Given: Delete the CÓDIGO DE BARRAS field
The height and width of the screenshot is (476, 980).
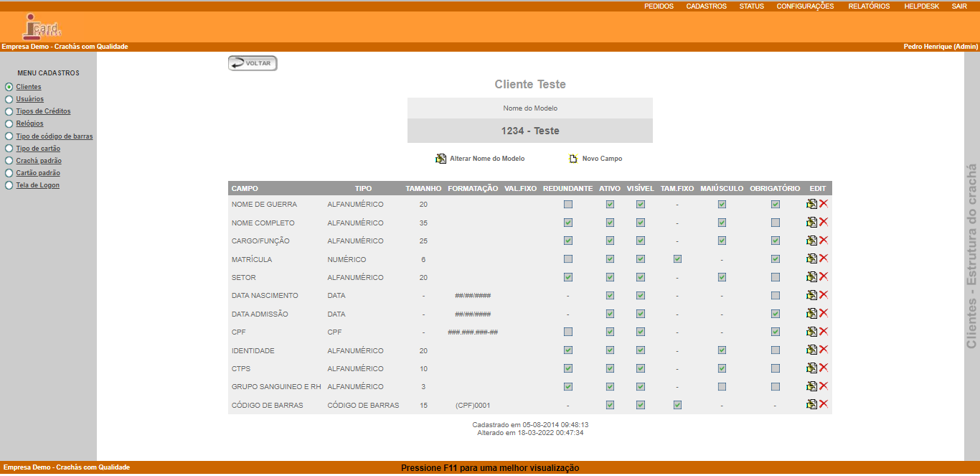Looking at the screenshot, I should point(824,404).
